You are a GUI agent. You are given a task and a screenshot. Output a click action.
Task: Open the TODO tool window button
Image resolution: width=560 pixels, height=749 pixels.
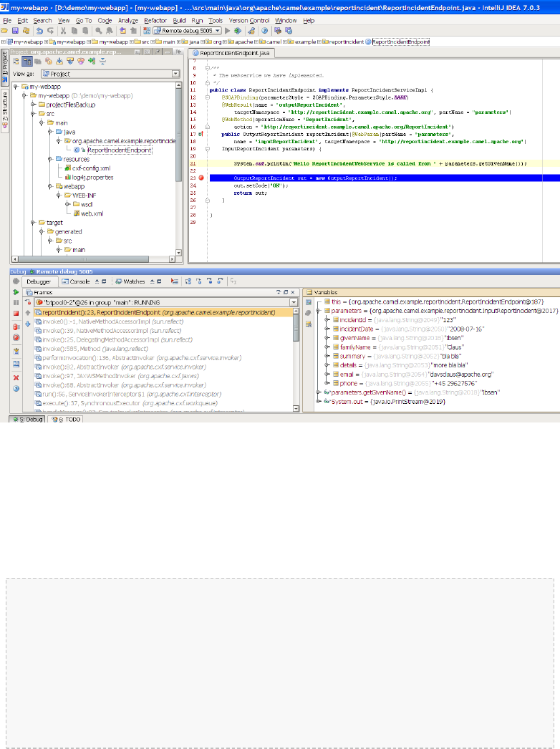click(67, 420)
